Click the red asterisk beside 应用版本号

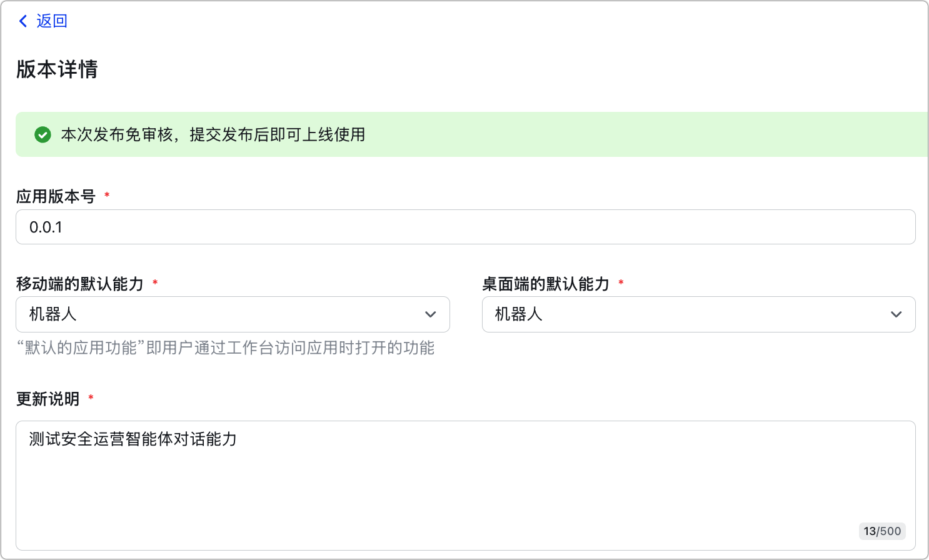point(107,196)
